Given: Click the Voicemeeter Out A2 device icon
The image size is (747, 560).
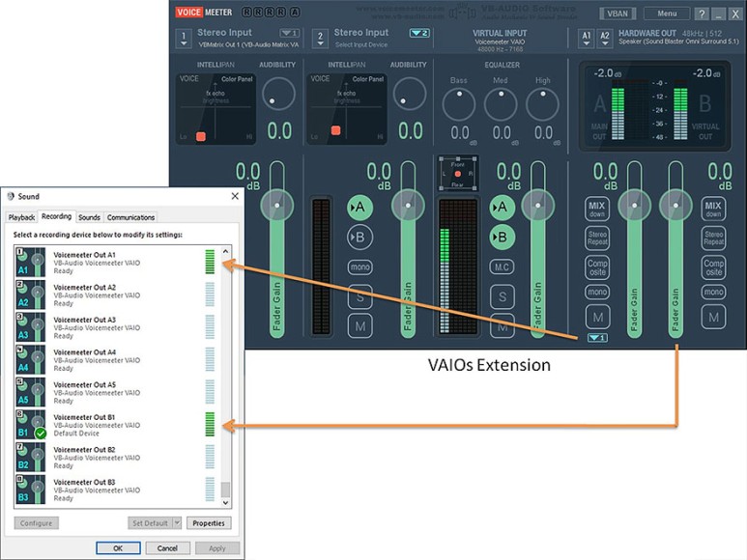Looking at the screenshot, I should (31, 294).
